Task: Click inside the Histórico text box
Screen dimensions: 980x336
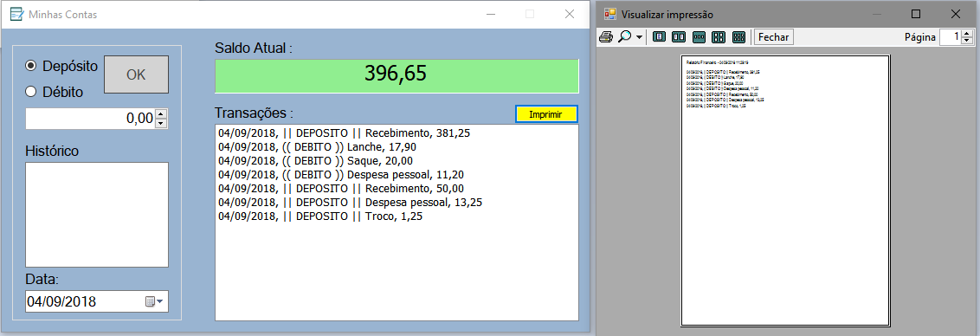Action: (97, 215)
